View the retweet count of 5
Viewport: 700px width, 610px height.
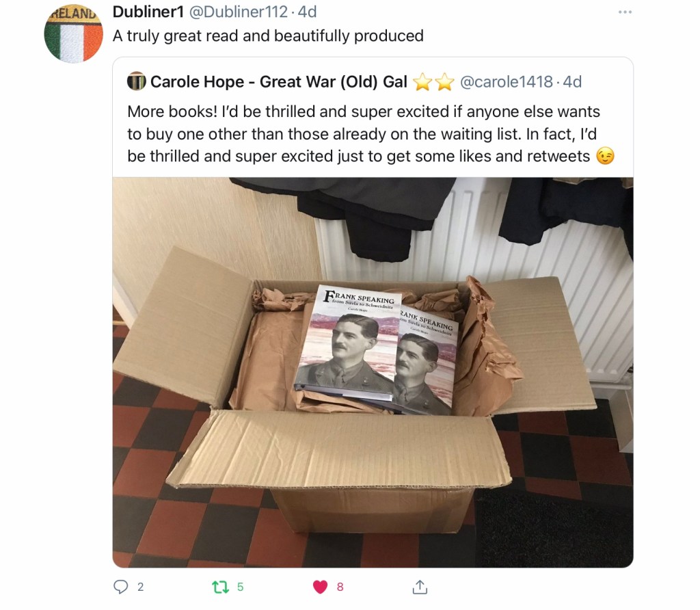[x=240, y=587]
